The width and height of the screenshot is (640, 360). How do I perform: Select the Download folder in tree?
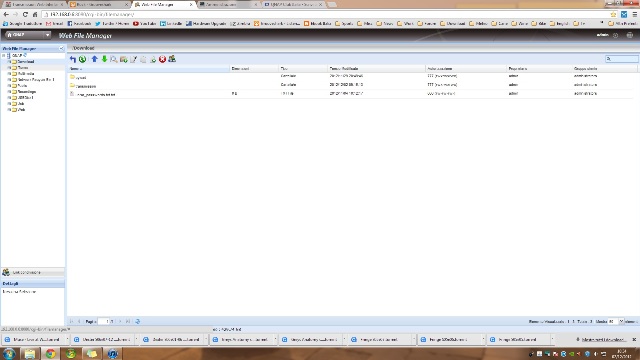coord(26,62)
